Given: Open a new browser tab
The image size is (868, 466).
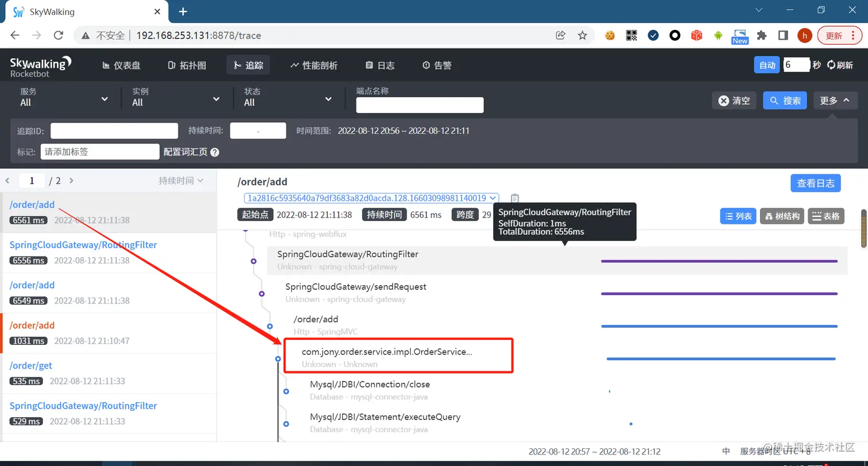Looking at the screenshot, I should tap(183, 11).
